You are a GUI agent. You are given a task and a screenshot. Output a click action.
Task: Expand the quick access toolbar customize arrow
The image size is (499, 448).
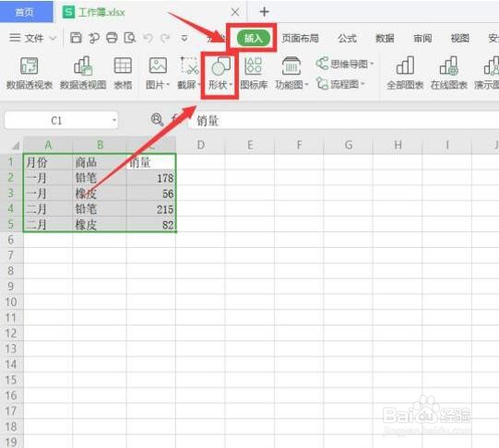click(x=184, y=38)
